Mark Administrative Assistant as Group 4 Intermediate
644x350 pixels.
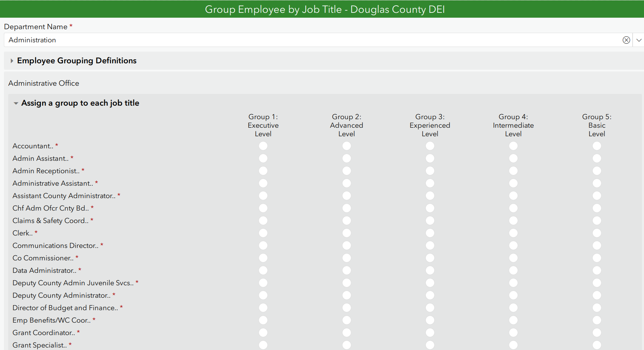(x=513, y=183)
